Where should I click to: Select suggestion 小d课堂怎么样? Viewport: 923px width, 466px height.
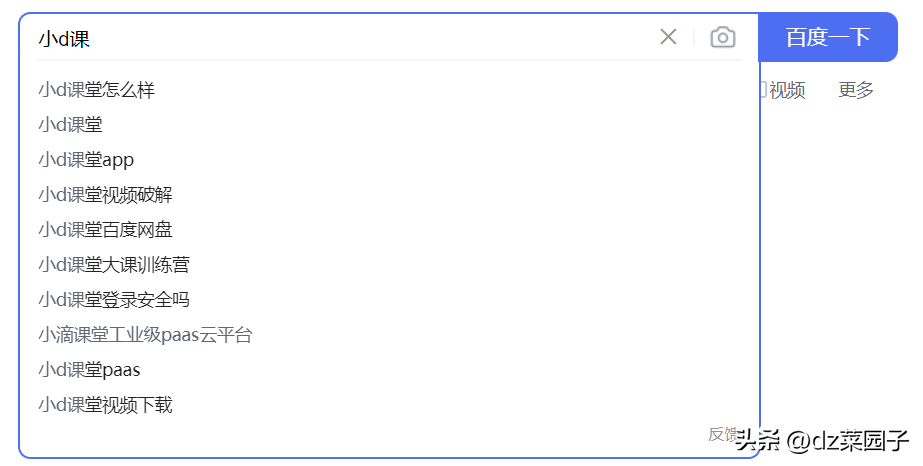pos(97,90)
